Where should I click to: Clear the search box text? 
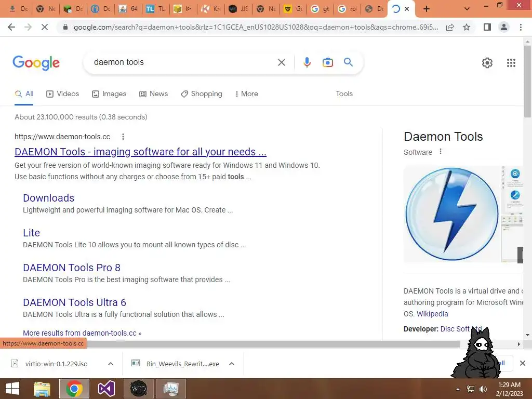click(281, 62)
